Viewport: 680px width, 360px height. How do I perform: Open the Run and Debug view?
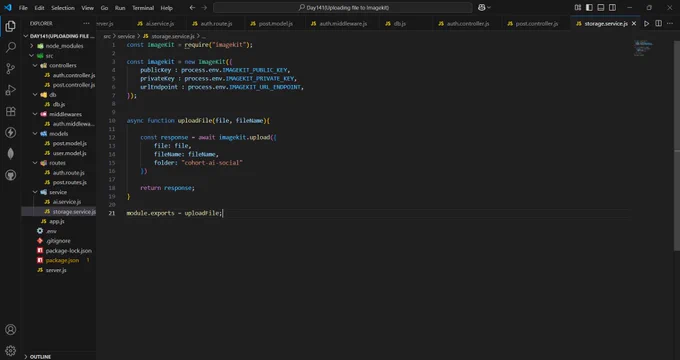[10, 90]
